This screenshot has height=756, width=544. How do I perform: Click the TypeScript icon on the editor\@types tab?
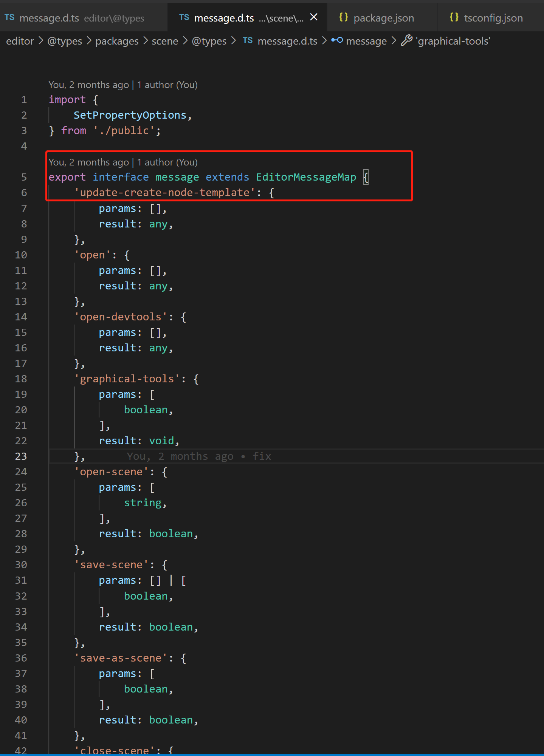click(x=9, y=17)
